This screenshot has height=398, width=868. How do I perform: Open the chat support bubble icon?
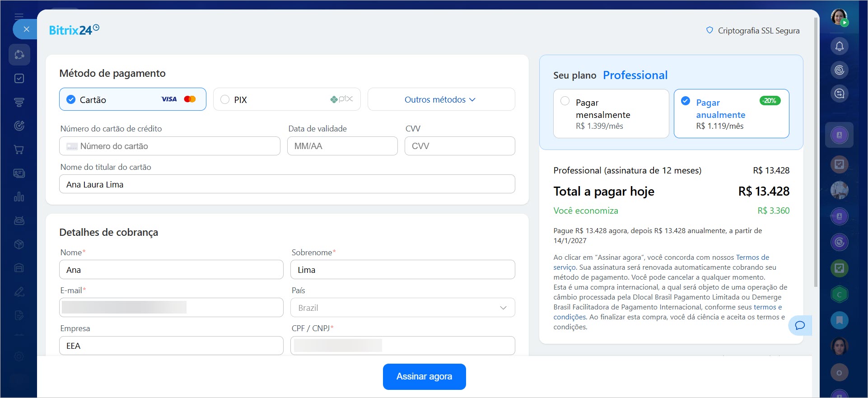(800, 325)
